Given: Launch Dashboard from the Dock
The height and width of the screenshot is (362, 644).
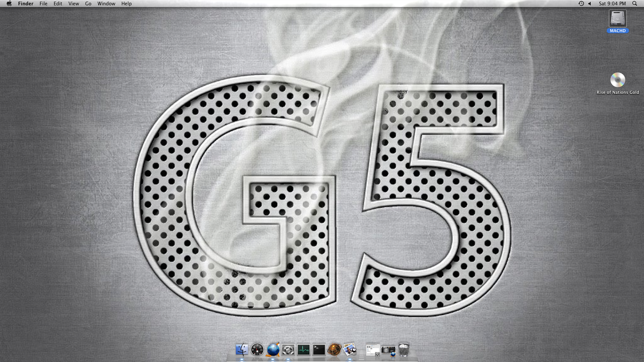Looking at the screenshot, I should point(257,350).
